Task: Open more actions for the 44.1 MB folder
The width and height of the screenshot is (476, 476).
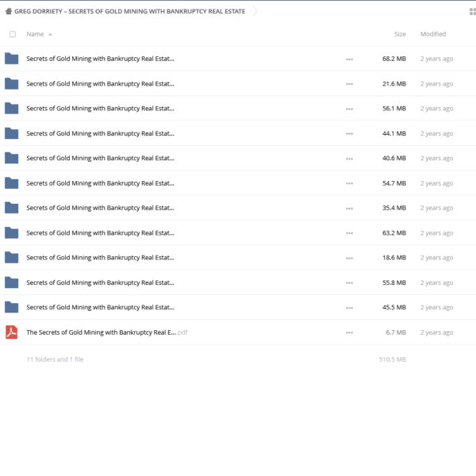Action: click(349, 134)
